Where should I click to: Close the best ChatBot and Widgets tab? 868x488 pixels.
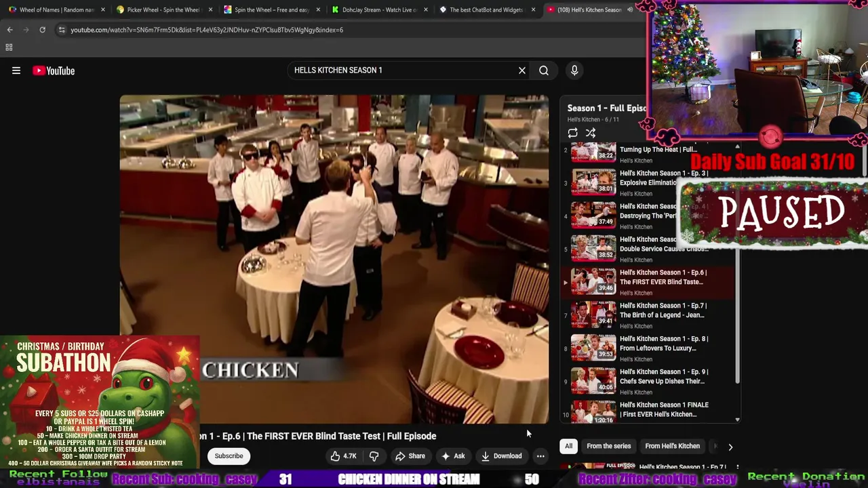[x=533, y=9]
